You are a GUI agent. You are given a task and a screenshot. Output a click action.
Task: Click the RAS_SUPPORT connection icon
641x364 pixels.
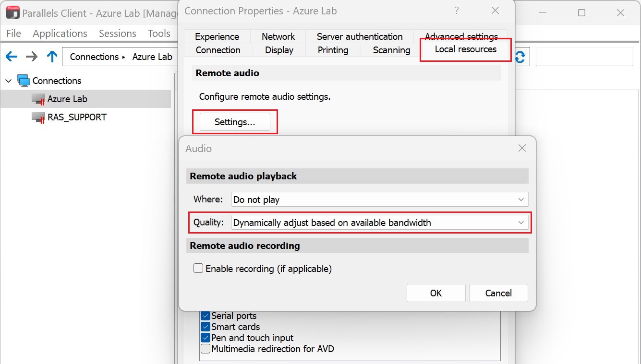tap(38, 117)
